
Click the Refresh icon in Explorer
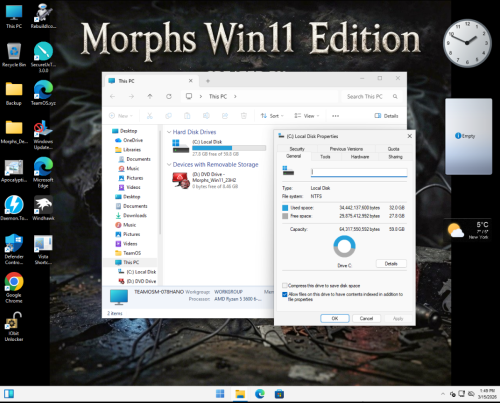169,96
